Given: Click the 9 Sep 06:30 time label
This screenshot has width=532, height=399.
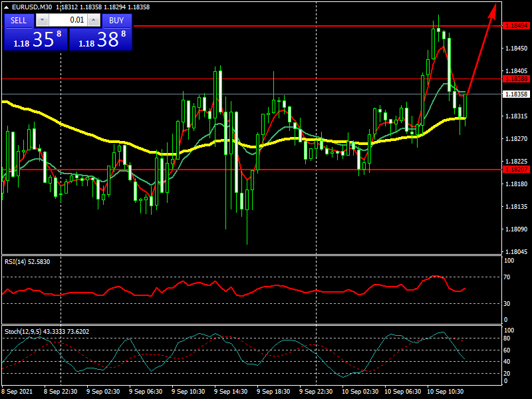Looking at the screenshot, I should point(146,392).
